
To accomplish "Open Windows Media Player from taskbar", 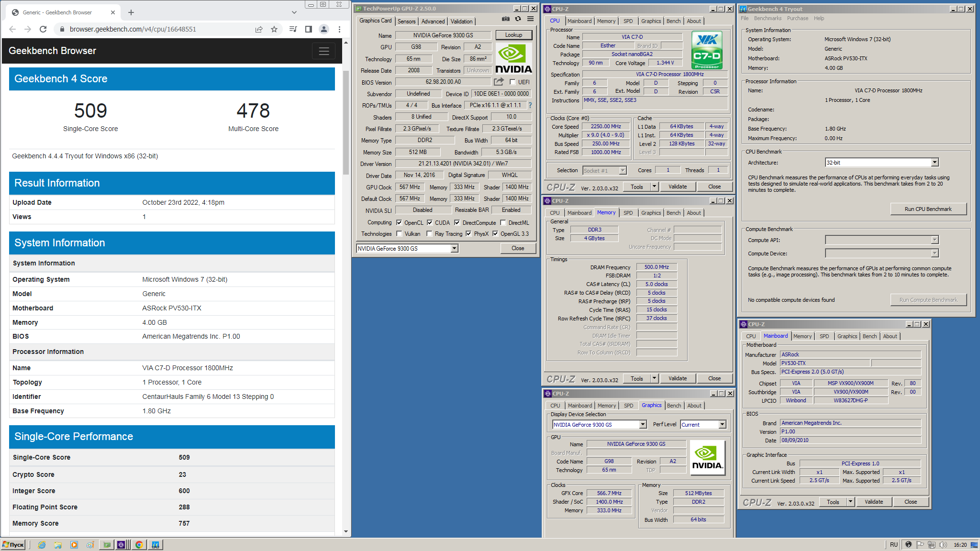I will pyautogui.click(x=74, y=545).
